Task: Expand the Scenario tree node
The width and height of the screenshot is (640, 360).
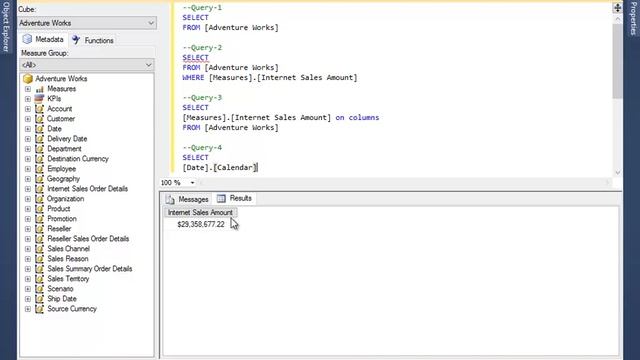Action: coord(28,289)
